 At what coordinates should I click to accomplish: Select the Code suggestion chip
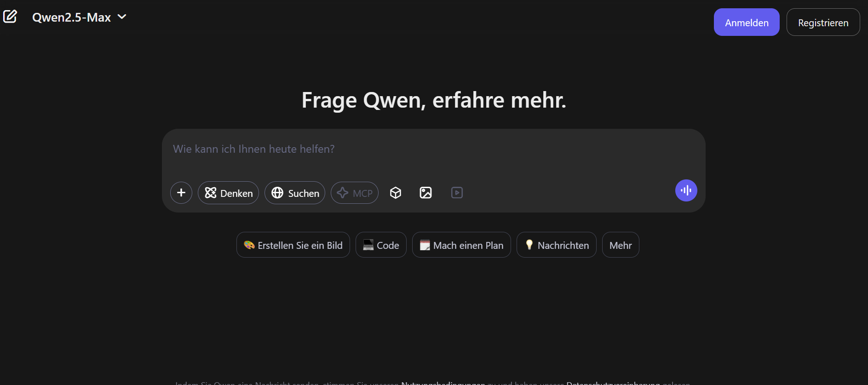pos(381,245)
